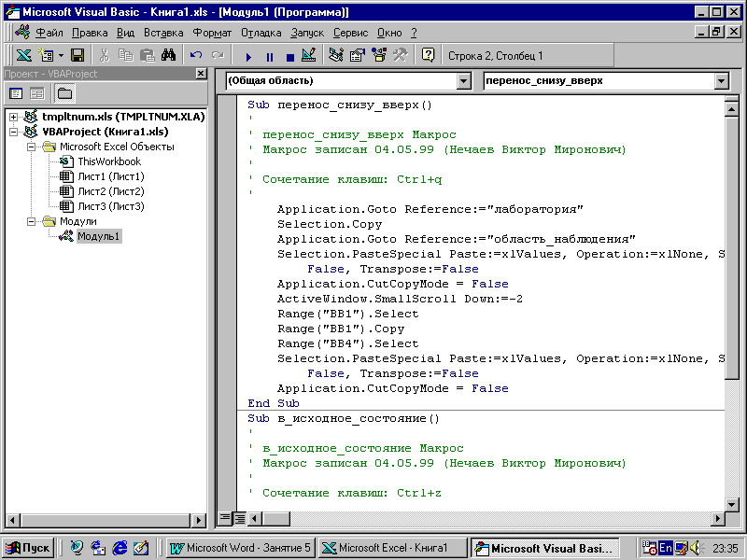Click the En language indicator in tray
747x560 pixels.
click(666, 548)
